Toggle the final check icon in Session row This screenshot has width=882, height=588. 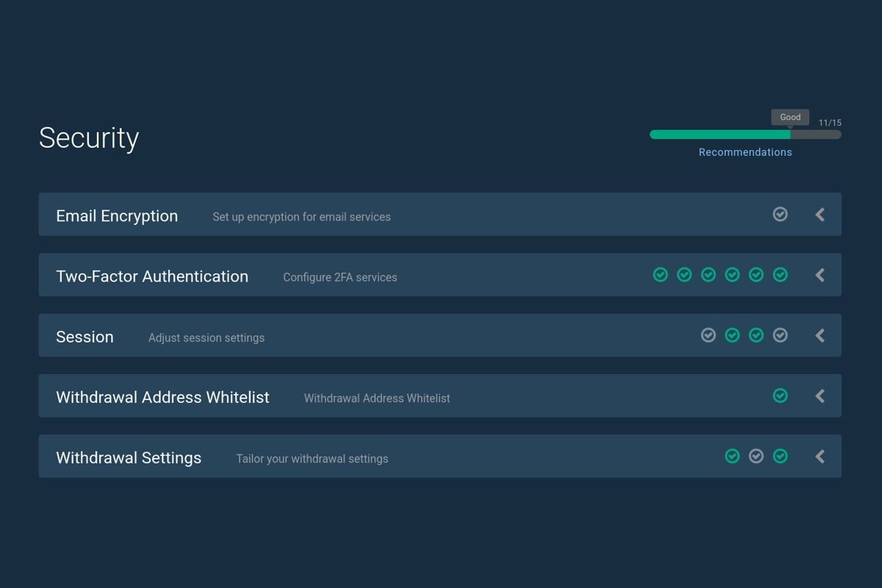pyautogui.click(x=780, y=335)
